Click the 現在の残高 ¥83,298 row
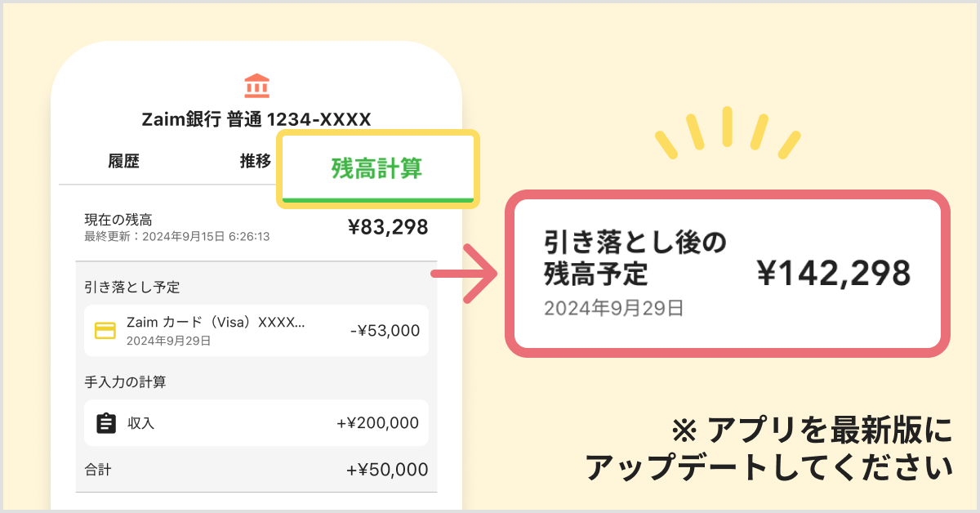 256,227
